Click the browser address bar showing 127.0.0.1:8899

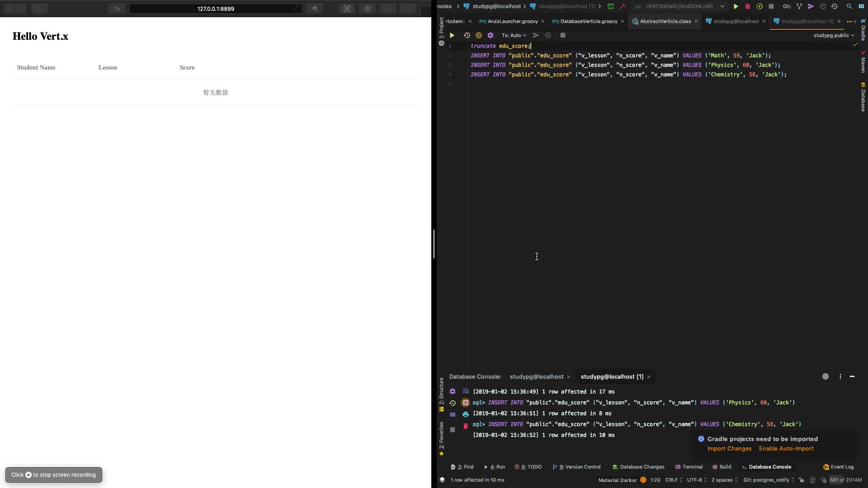pos(215,9)
